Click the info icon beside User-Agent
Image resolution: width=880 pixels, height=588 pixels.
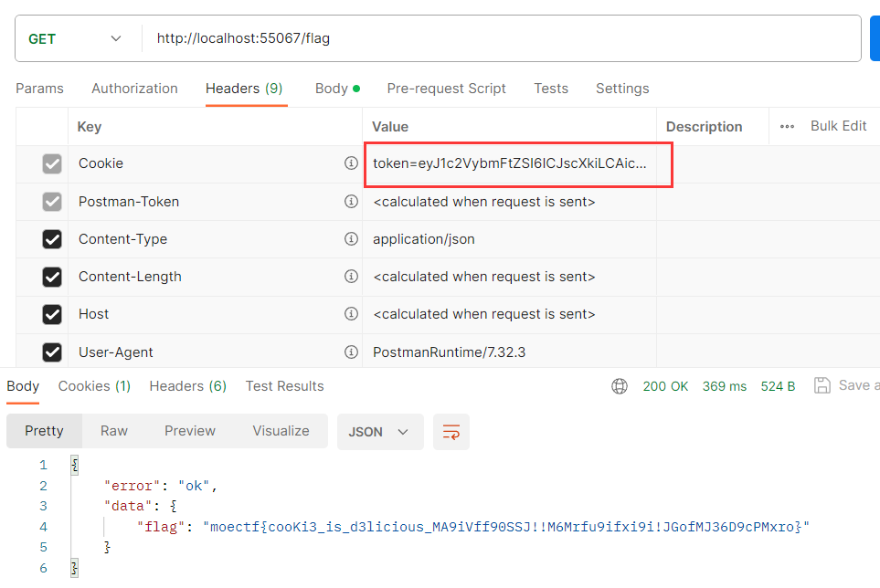click(x=351, y=352)
